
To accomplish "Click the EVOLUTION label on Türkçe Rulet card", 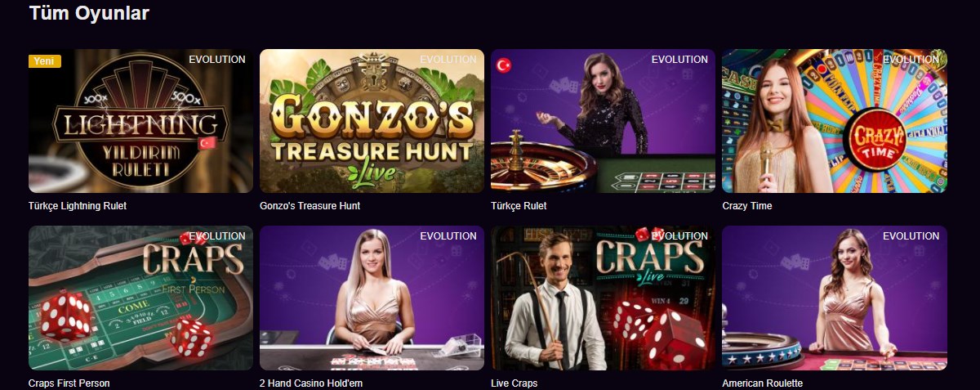I will 679,60.
